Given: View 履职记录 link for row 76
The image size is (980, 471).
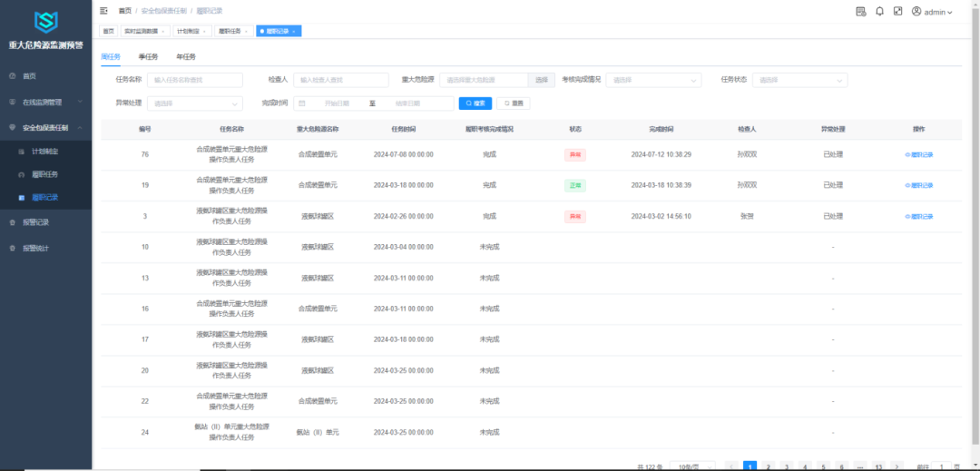Looking at the screenshot, I should tap(918, 155).
